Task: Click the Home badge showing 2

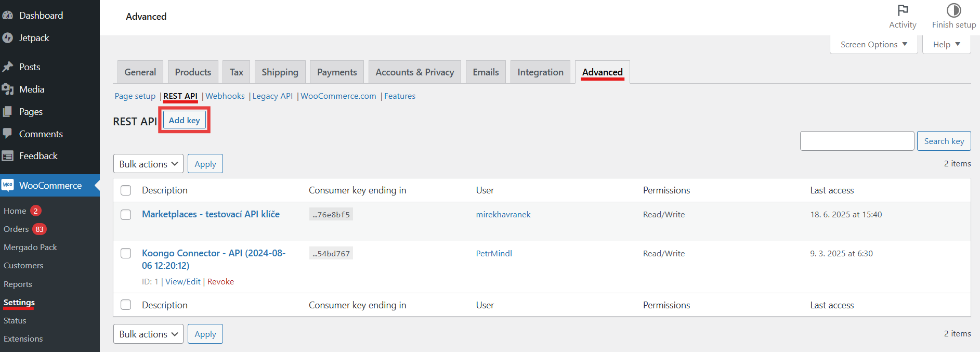Action: click(x=36, y=211)
